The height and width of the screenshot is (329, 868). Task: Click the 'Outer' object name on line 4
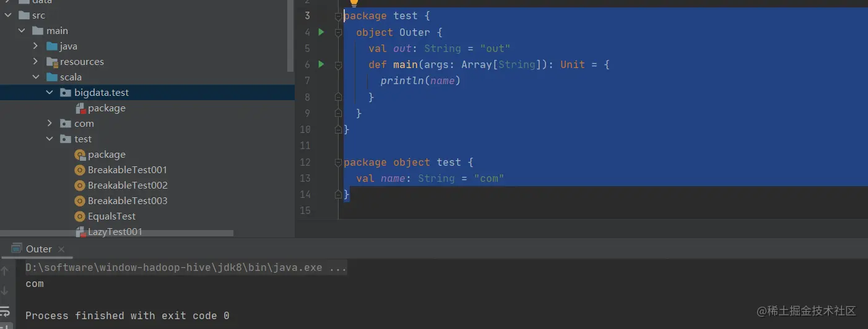tap(415, 32)
